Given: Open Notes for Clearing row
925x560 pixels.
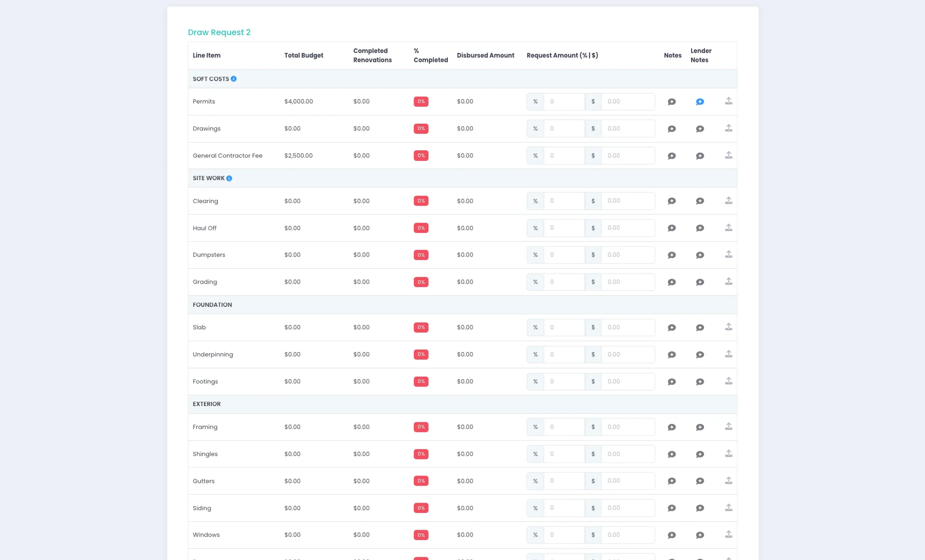Looking at the screenshot, I should [672, 201].
